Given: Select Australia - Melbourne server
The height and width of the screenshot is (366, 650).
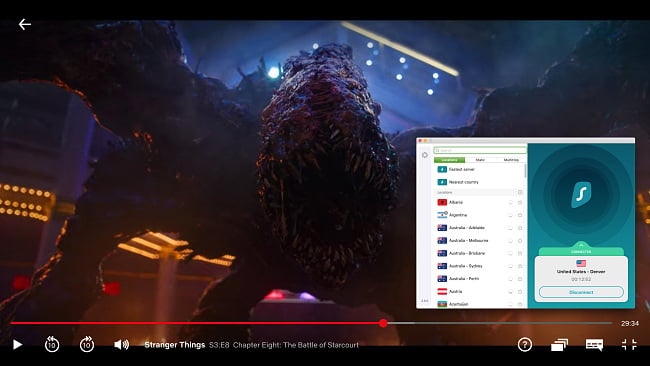Looking at the screenshot, I should tap(480, 240).
